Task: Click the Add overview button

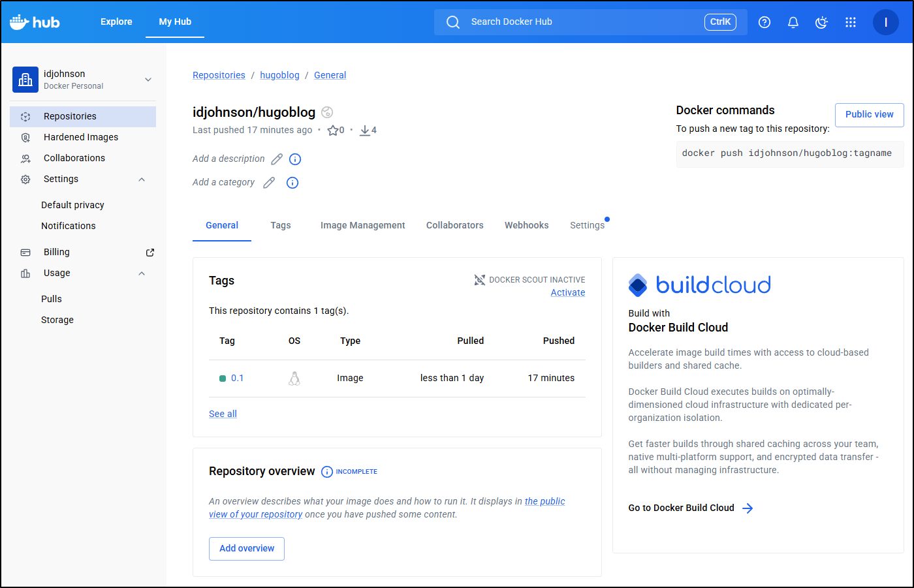Action: [247, 549]
